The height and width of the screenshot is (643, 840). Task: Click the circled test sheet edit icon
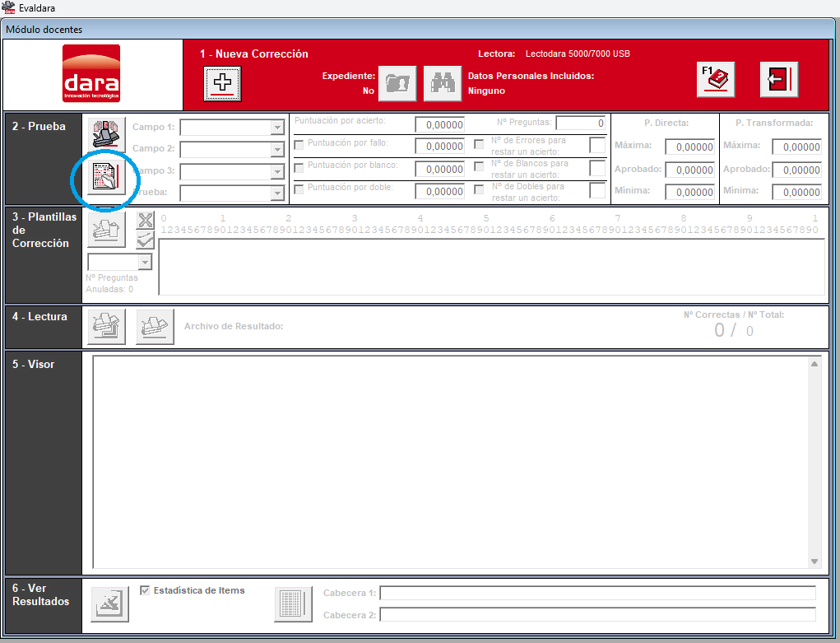click(x=107, y=177)
